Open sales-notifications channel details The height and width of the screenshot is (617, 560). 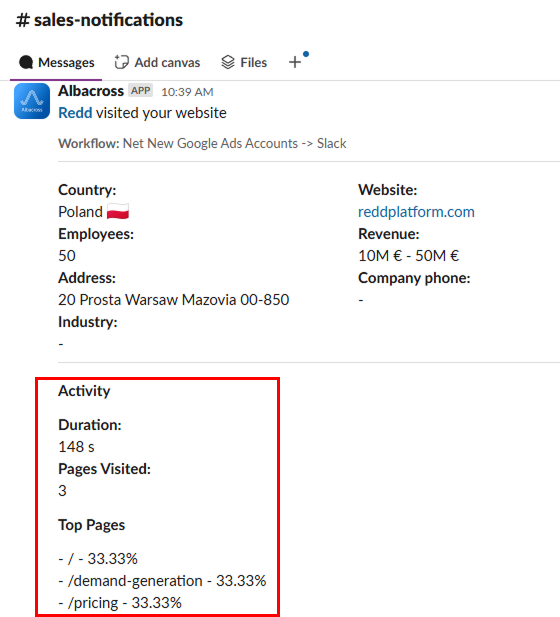pyautogui.click(x=100, y=20)
